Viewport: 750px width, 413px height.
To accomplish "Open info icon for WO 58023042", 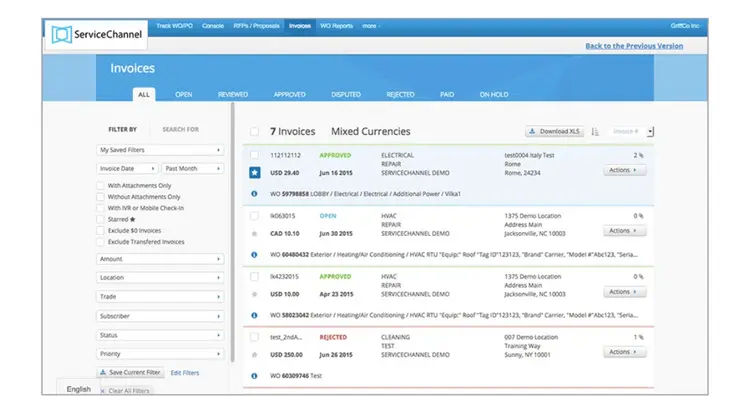I will 254,315.
